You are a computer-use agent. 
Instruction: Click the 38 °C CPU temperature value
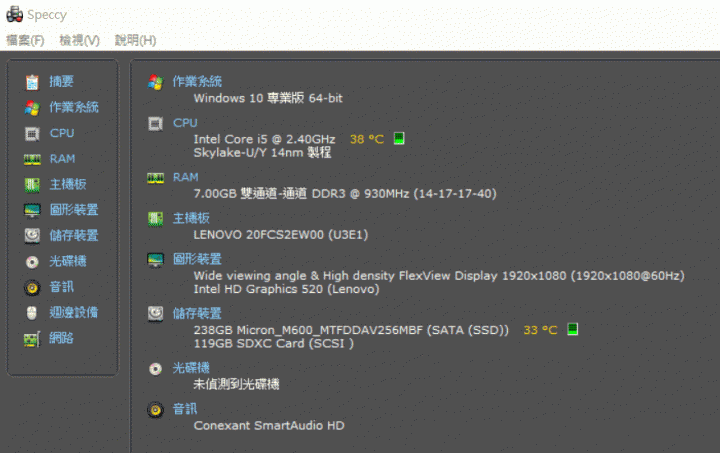click(x=367, y=139)
